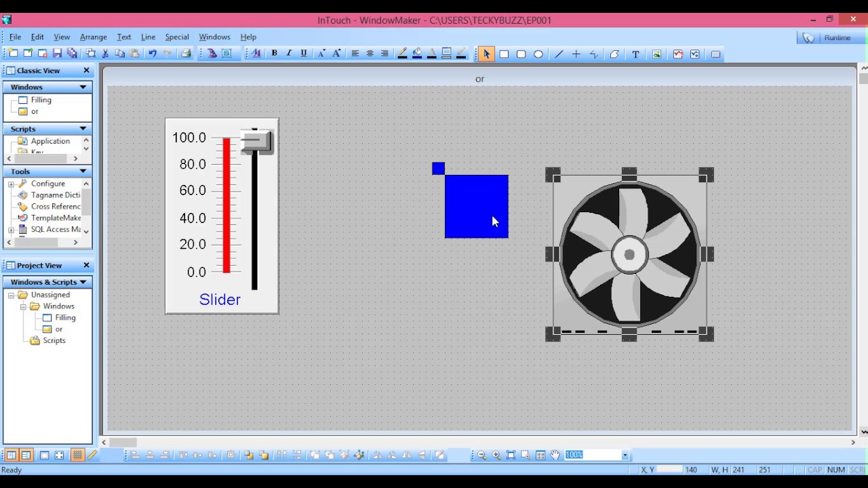
Task: Click the Cut scissors icon
Action: [x=105, y=54]
